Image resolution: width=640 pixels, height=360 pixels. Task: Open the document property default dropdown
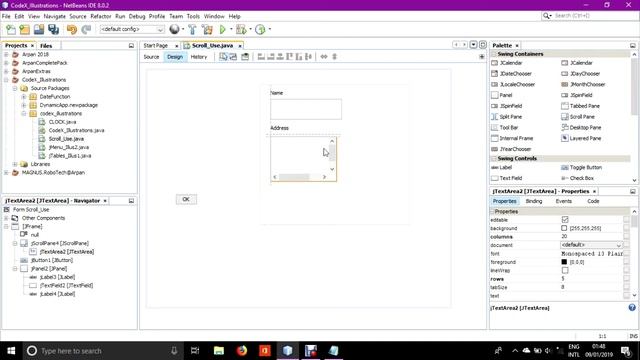[591, 245]
